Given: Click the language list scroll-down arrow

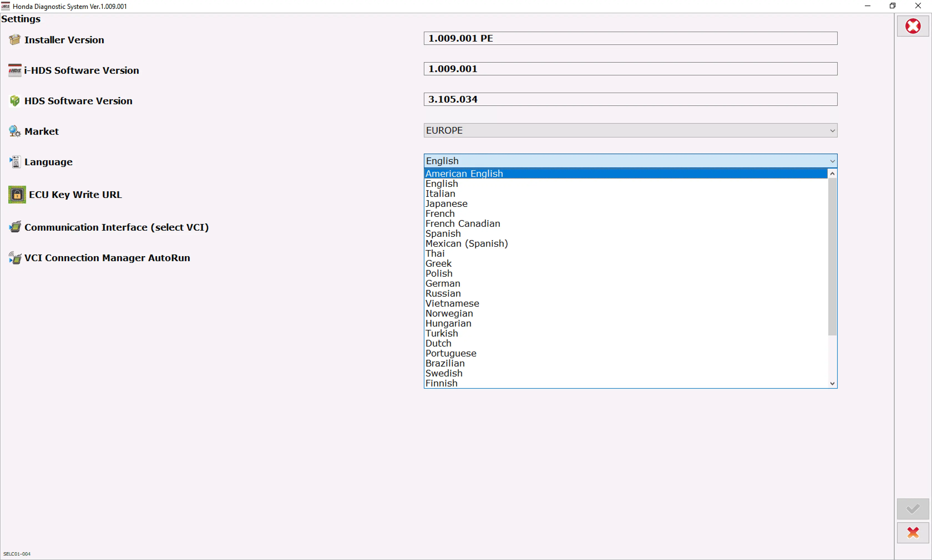Looking at the screenshot, I should coord(832,383).
